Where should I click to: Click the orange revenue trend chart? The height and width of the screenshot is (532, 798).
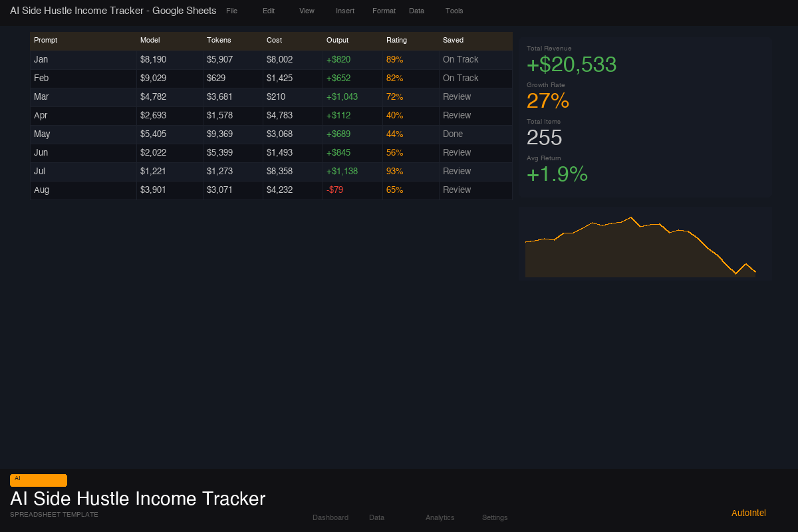point(645,243)
